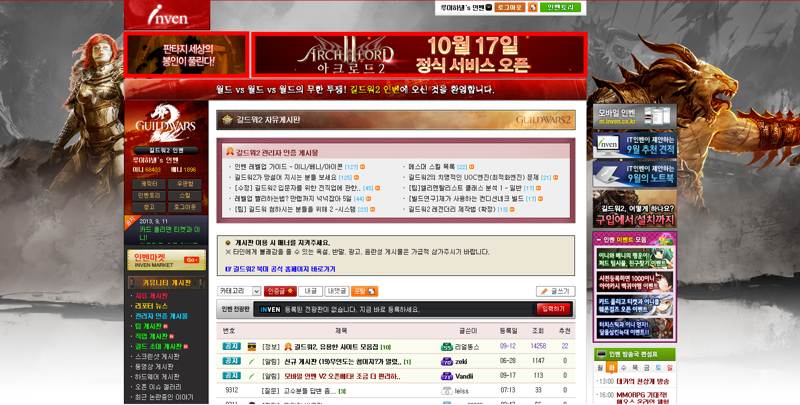This screenshot has width=800, height=405.
Task: Click the Inven logo in the header
Action: point(168,16)
